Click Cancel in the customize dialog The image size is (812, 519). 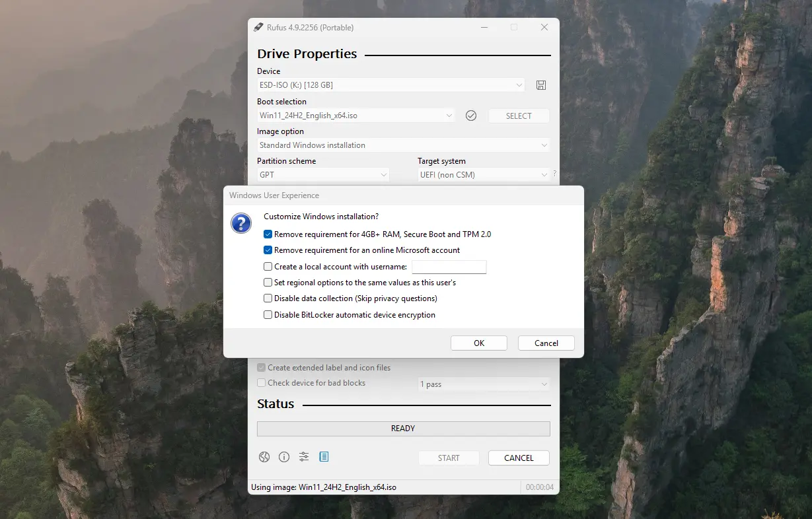coord(546,343)
